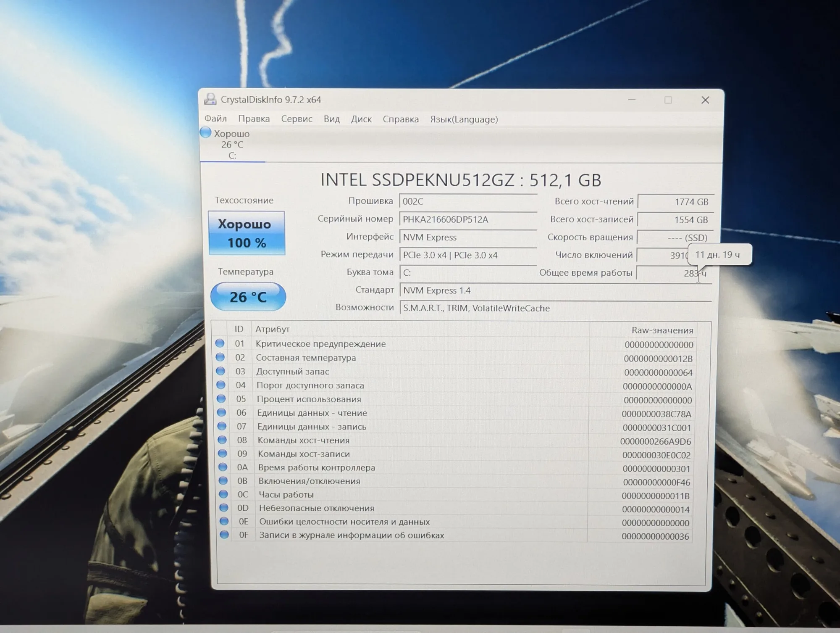Click the total host writes value 1554 GB
Screen dimensions: 840x633
point(675,220)
